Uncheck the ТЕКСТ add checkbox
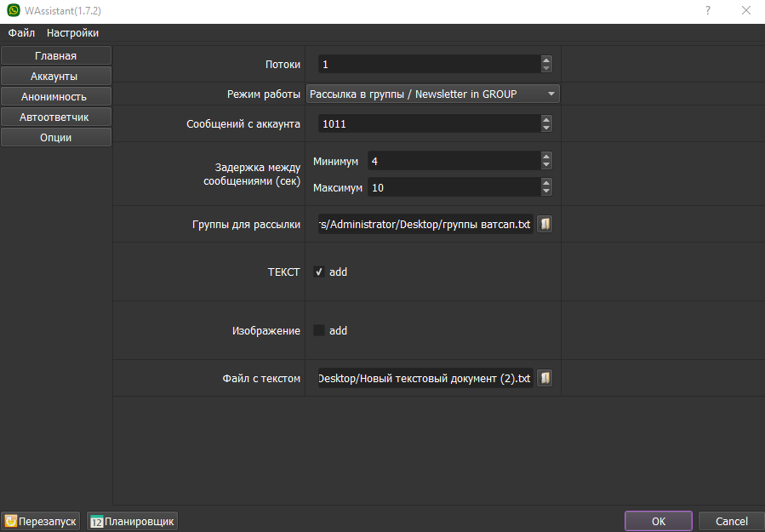The width and height of the screenshot is (765, 532). point(319,272)
